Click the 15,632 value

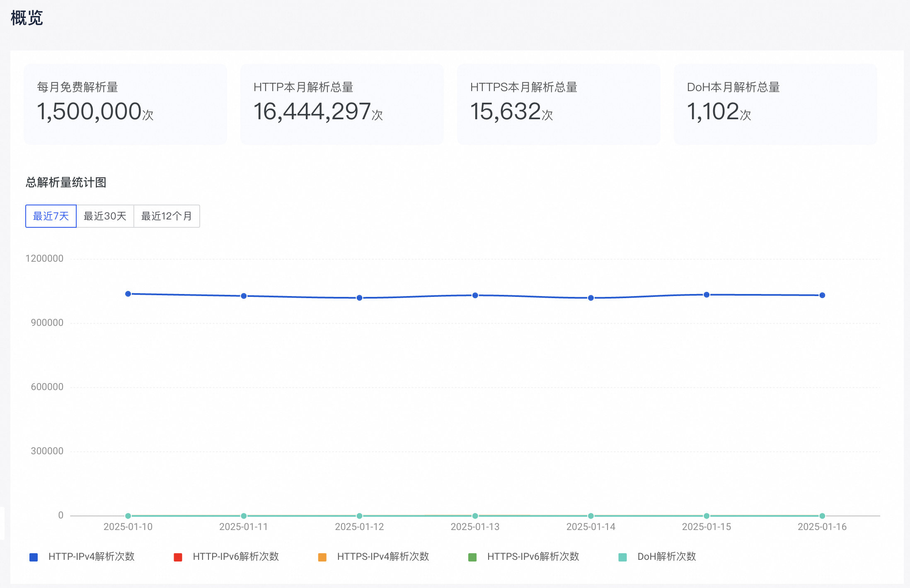click(506, 111)
